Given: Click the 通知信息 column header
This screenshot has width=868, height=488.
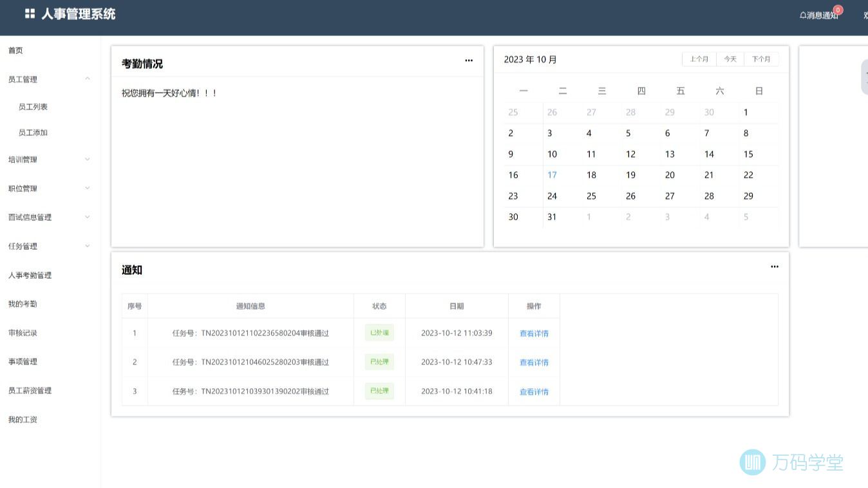Looking at the screenshot, I should coord(250,306).
